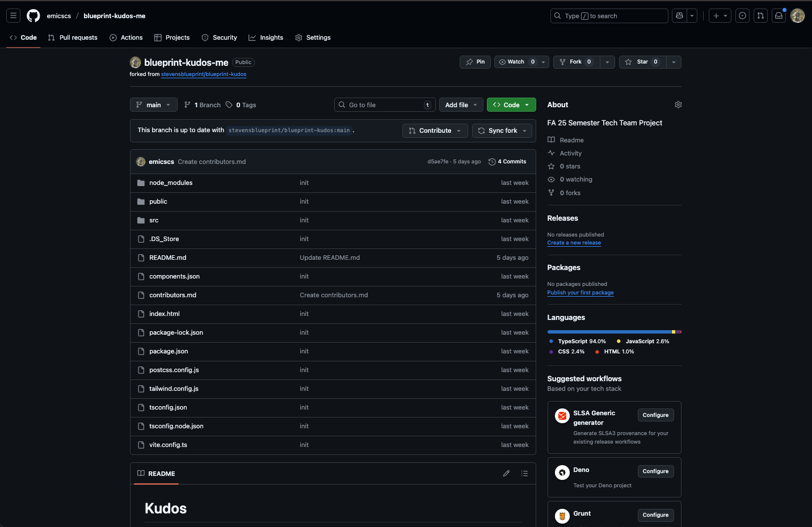The width and height of the screenshot is (812, 527).
Task: Star this repository
Action: click(642, 62)
